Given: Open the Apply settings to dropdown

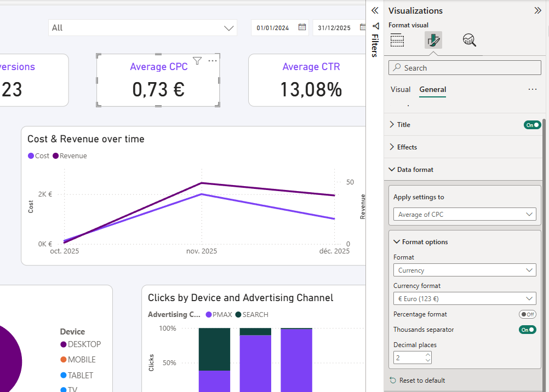Looking at the screenshot, I should point(464,214).
